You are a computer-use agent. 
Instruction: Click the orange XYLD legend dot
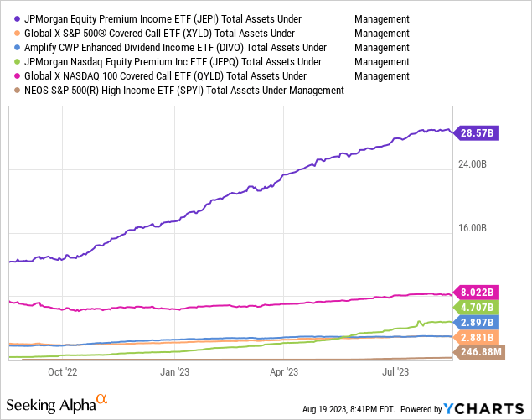pos(18,33)
